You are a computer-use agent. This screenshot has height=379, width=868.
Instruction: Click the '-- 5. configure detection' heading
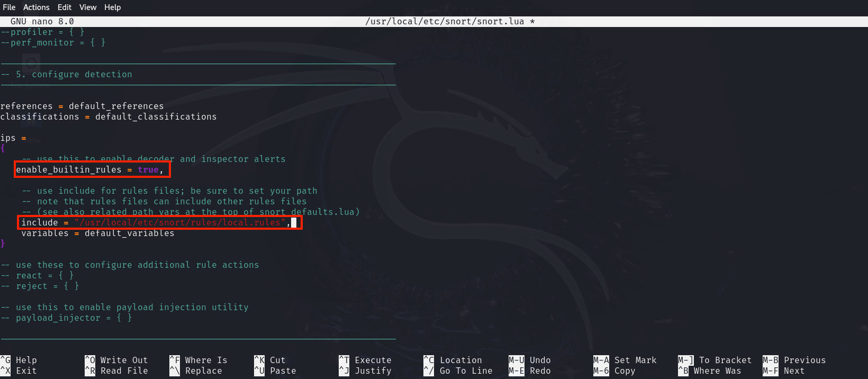66,74
